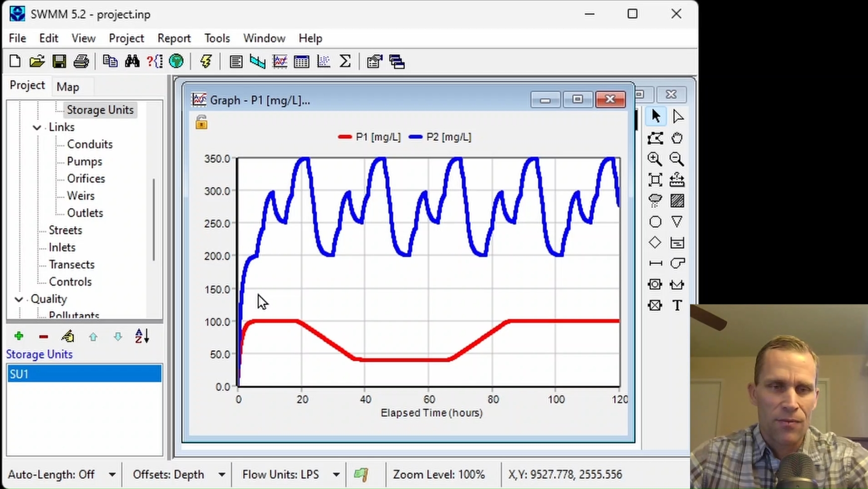
Task: Open the Time Series Plot tool
Action: point(280,61)
